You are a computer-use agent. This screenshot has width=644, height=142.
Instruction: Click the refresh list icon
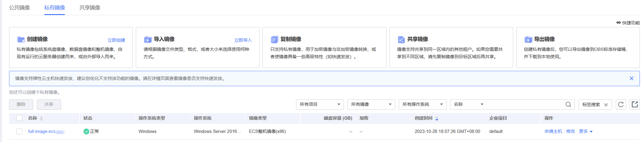click(621, 104)
